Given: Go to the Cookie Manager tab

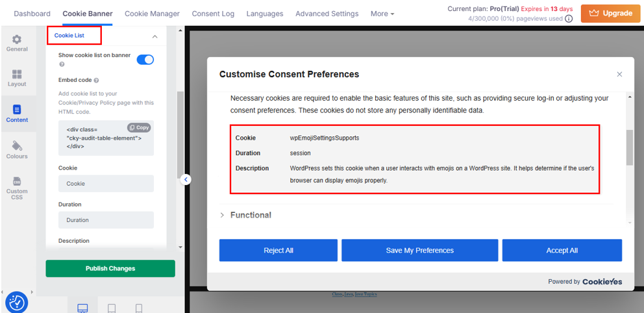Looking at the screenshot, I should pyautogui.click(x=152, y=14).
